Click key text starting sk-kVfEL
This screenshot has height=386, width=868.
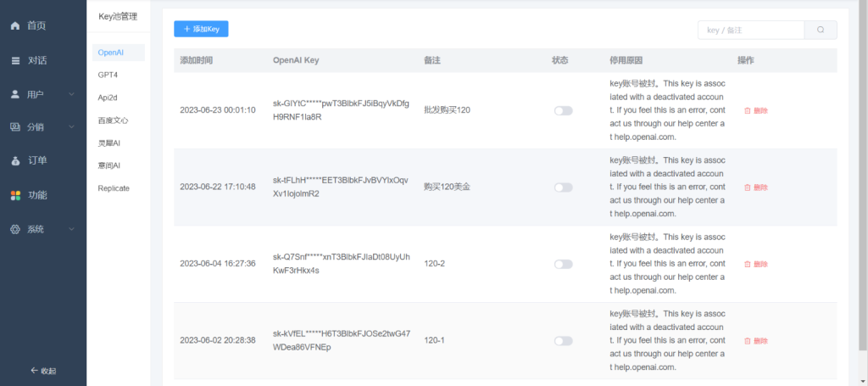[x=342, y=340]
